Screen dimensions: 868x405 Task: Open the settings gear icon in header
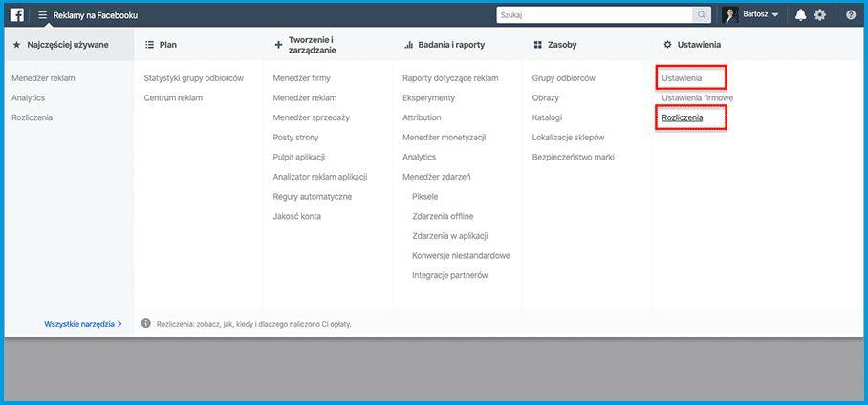(820, 15)
